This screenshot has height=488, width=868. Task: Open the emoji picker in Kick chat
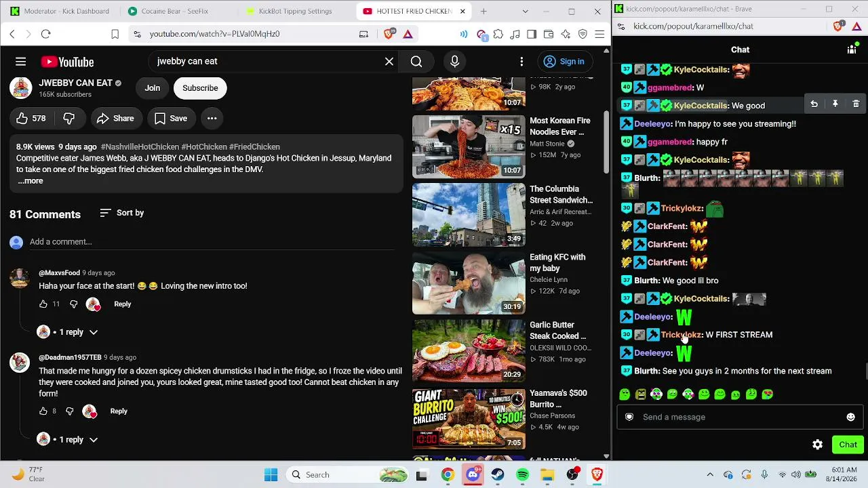tap(850, 418)
